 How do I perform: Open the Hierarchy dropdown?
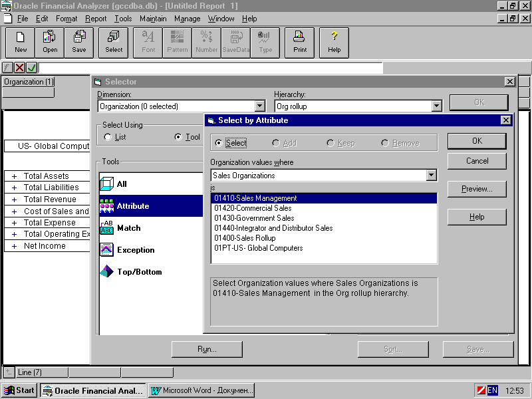pyautogui.click(x=437, y=106)
